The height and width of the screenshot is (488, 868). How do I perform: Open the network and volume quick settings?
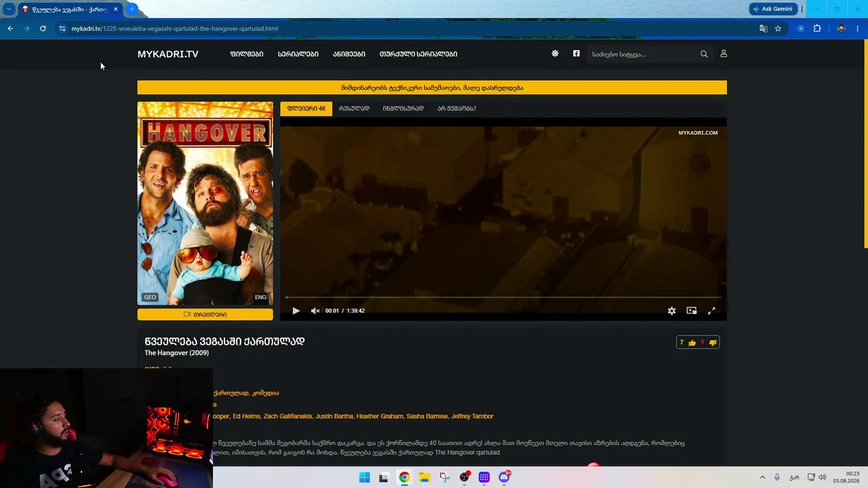point(817,477)
